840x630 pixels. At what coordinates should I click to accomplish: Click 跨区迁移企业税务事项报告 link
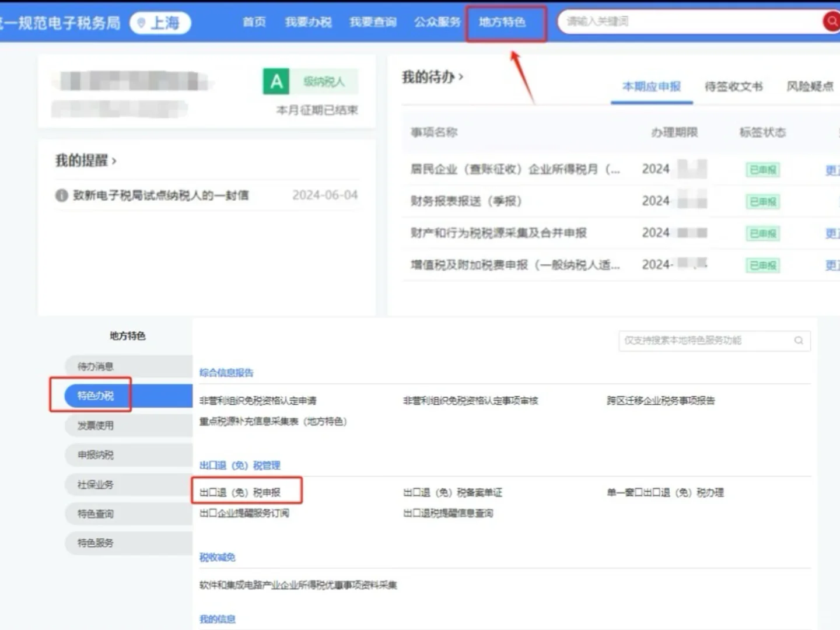[x=661, y=401]
